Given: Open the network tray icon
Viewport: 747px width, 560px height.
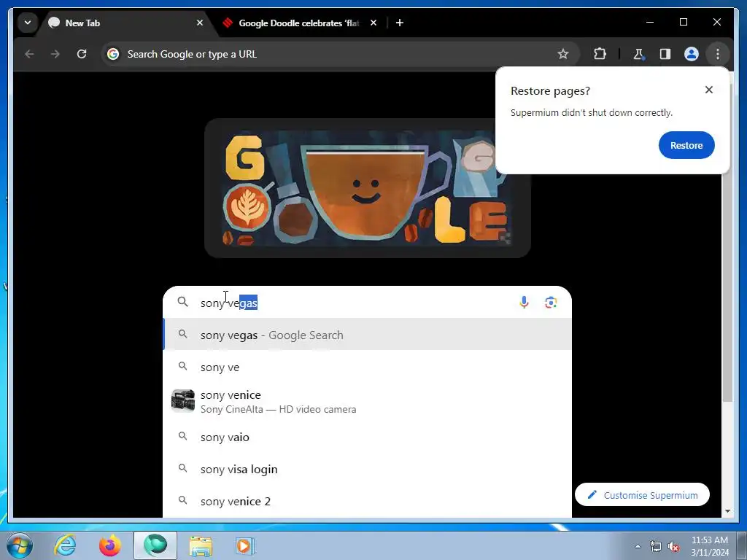Looking at the screenshot, I should (656, 546).
